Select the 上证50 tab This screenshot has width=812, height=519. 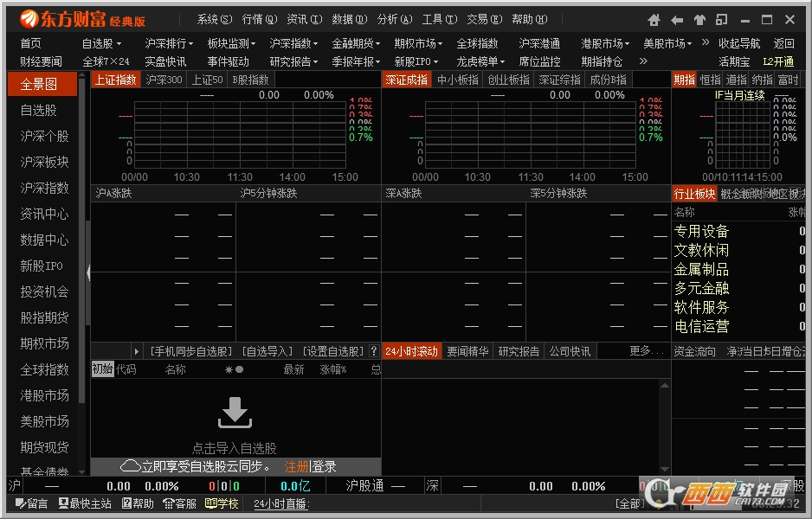pos(207,80)
